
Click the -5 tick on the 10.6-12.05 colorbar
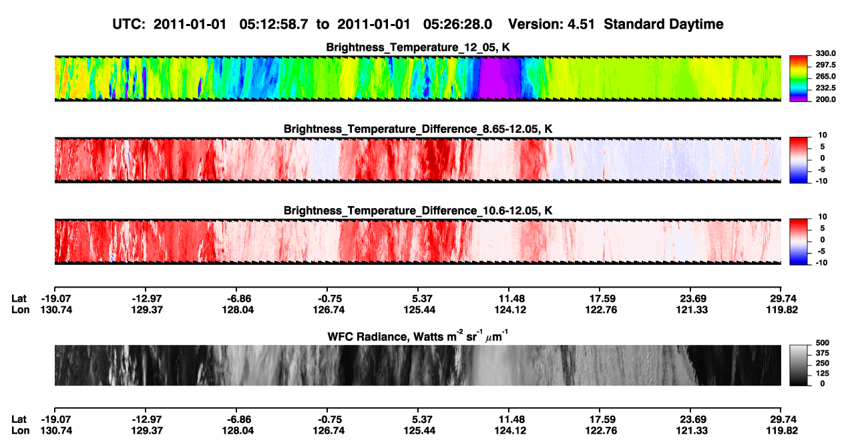tap(823, 252)
